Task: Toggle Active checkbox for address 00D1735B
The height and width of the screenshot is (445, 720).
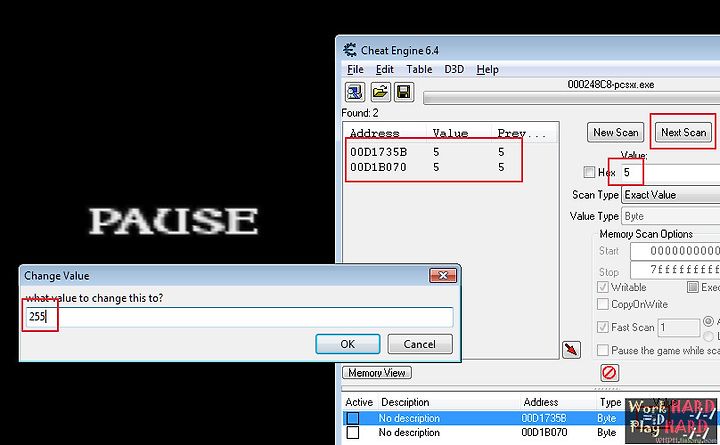Action: (x=353, y=418)
